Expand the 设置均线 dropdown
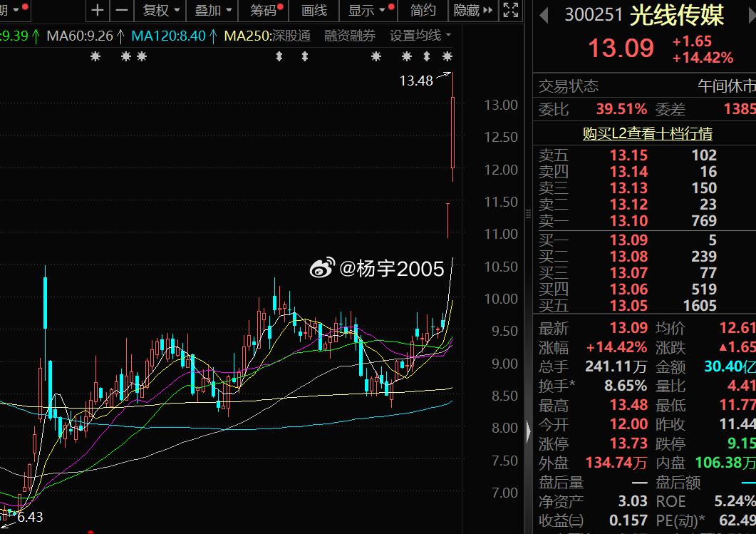This screenshot has height=534, width=756. 420,35
